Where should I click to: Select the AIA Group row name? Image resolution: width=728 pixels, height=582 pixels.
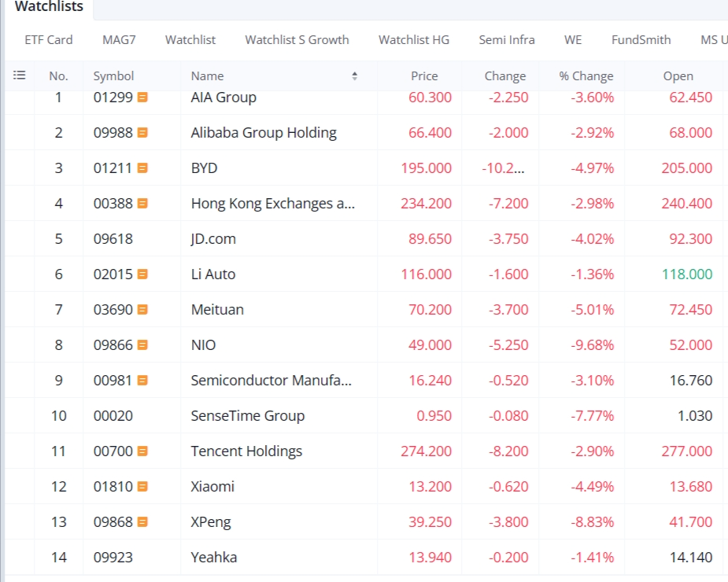(x=224, y=98)
